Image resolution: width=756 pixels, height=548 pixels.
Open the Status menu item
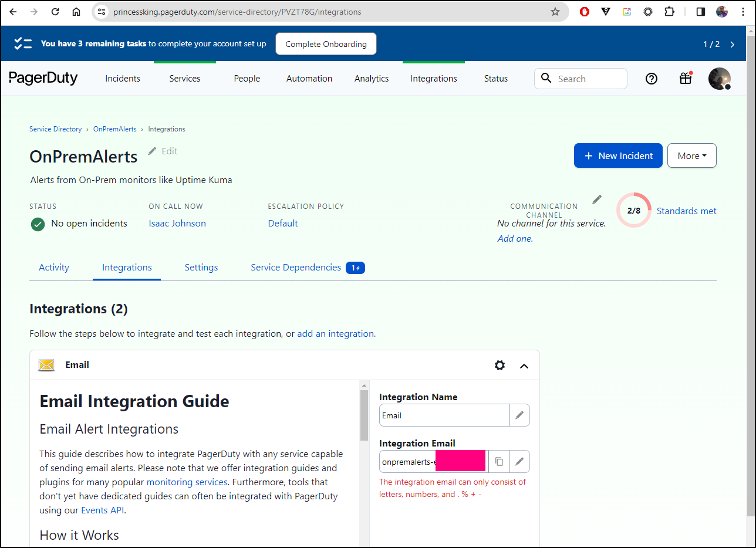pos(496,79)
